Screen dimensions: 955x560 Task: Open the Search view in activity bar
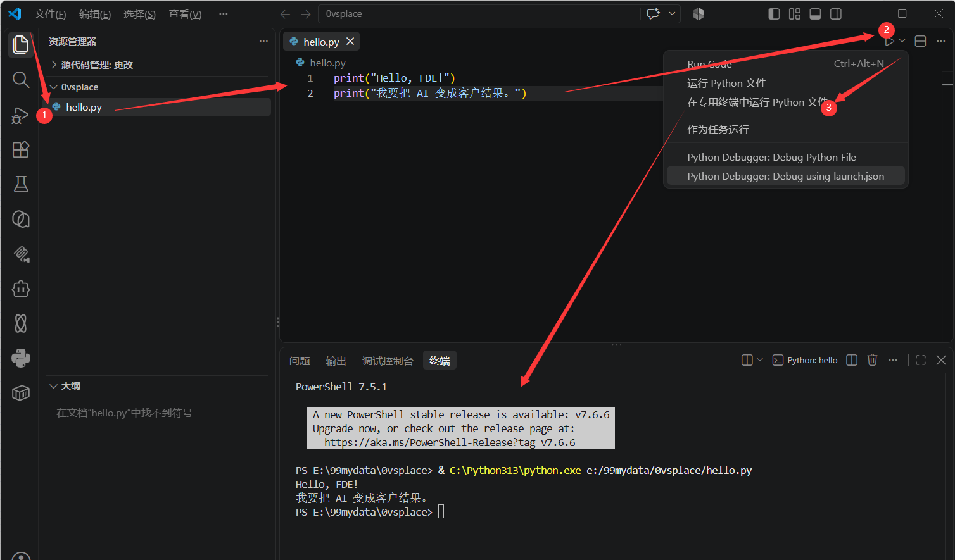[21, 80]
